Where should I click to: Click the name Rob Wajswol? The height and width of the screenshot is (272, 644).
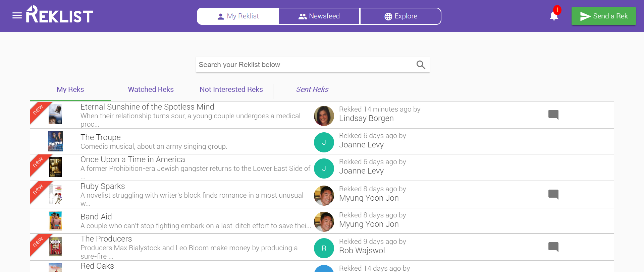(362, 251)
